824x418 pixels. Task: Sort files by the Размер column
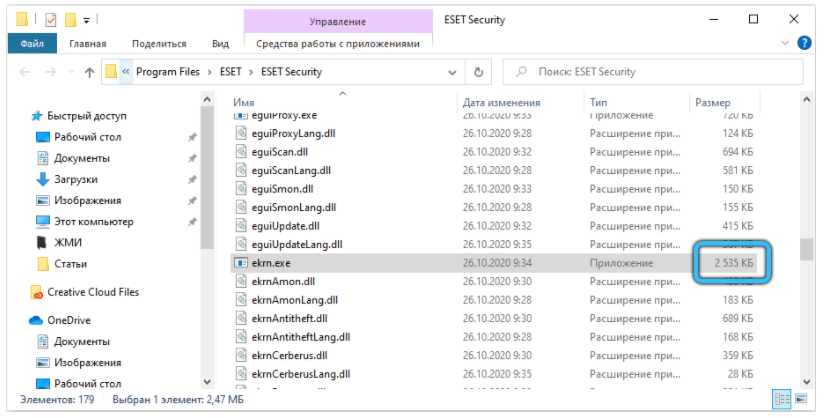[x=712, y=103]
